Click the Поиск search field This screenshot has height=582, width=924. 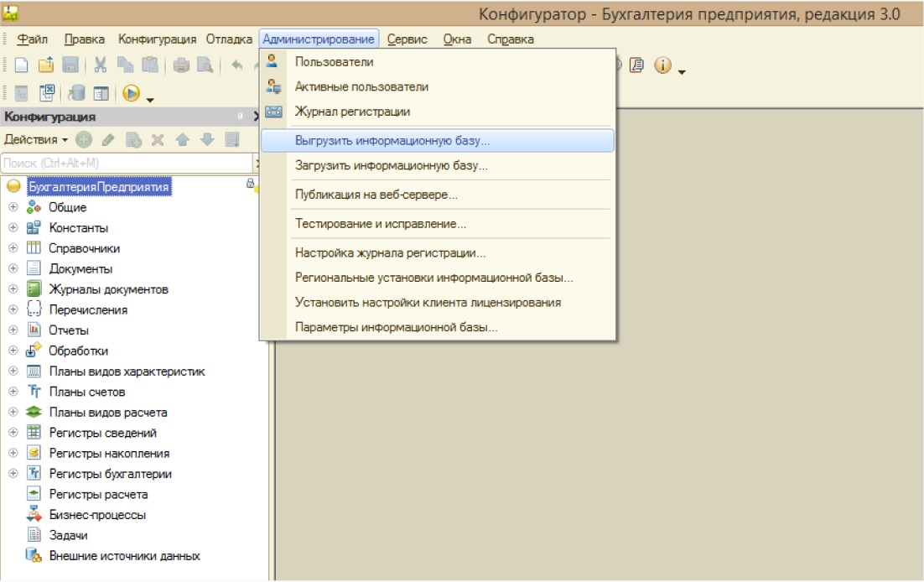point(127,163)
